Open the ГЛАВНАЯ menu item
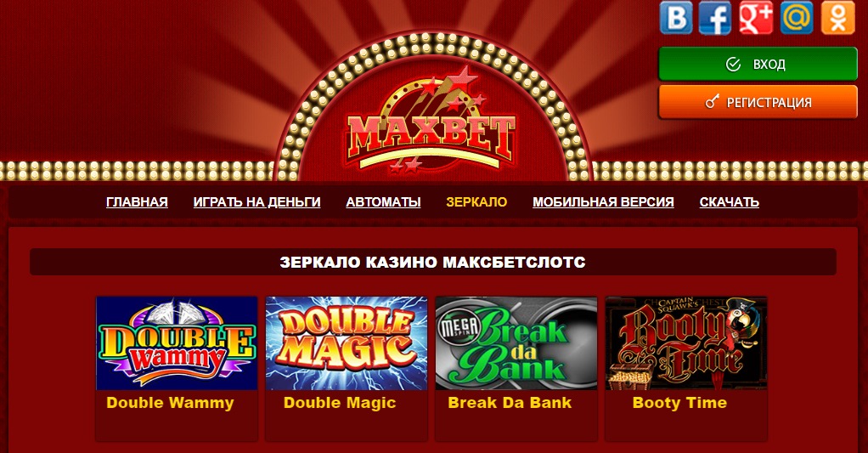The height and width of the screenshot is (453, 868). pos(137,202)
